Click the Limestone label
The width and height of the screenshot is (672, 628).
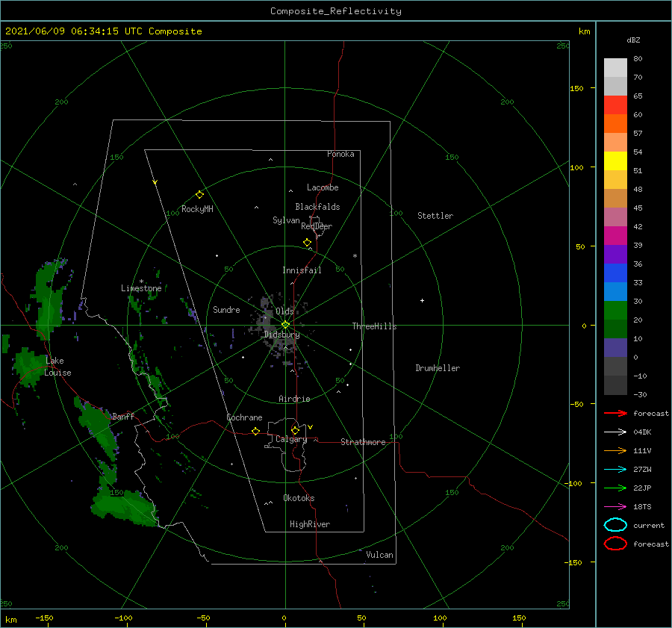click(141, 288)
